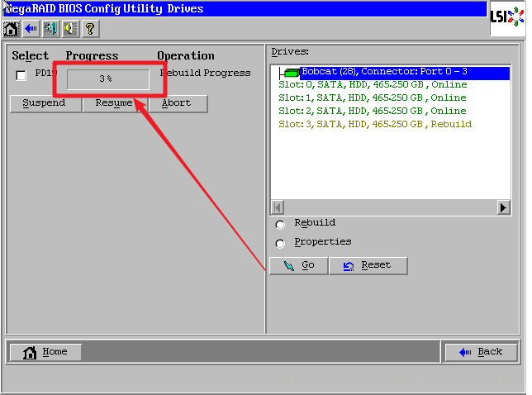Click the exit door toolbar icon
The height and width of the screenshot is (395, 532).
point(50,29)
